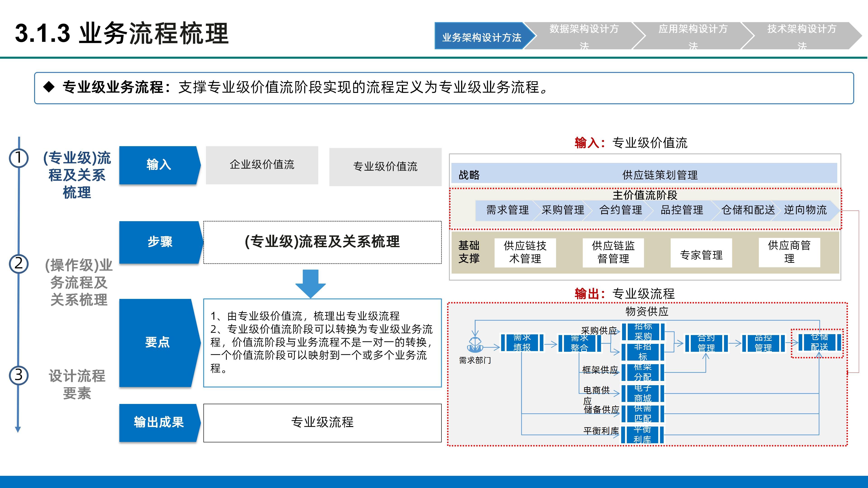Click the 基础支撑 label
The image size is (868, 488).
[x=469, y=252]
